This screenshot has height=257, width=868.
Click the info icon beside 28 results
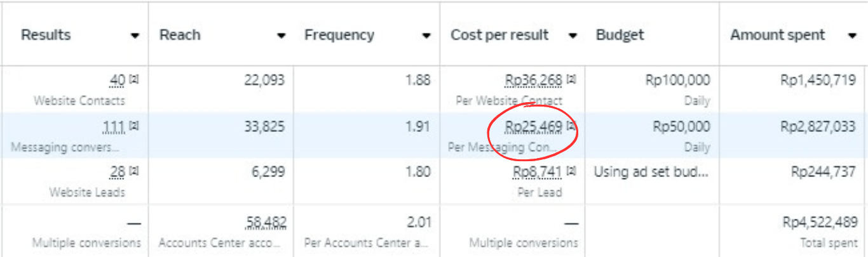click(x=134, y=172)
